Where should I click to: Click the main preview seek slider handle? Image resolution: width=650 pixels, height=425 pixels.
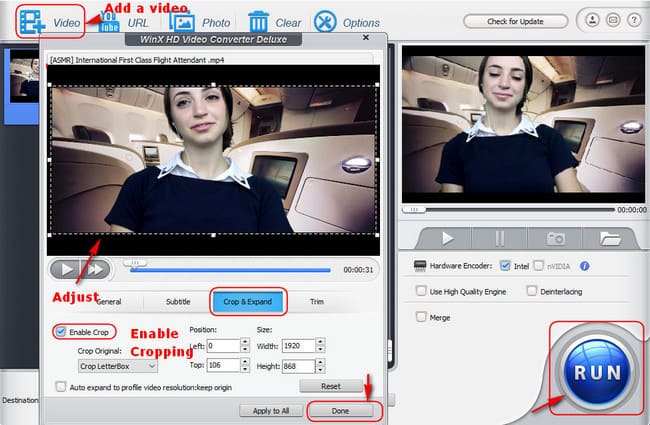point(414,210)
